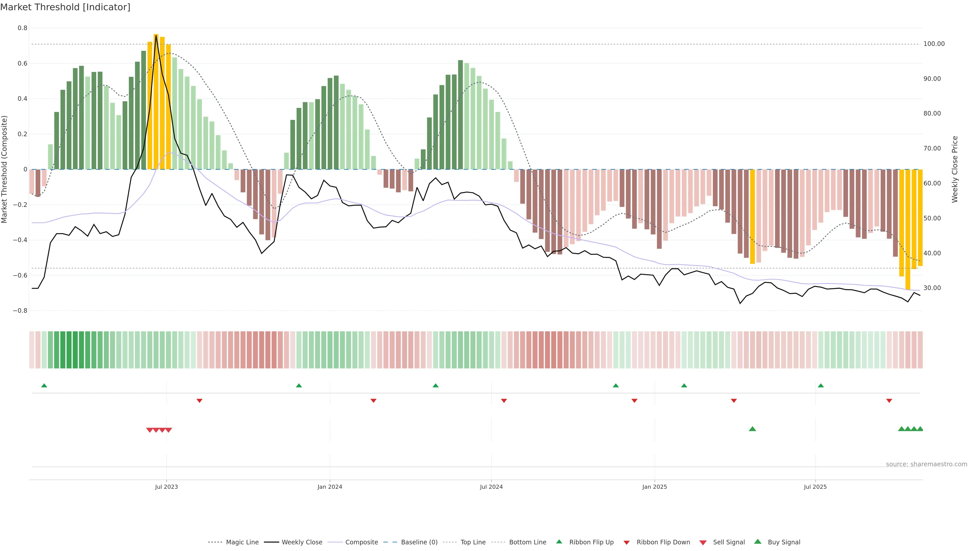980x551 pixels.
Task: Select the lone Buy Signal triangle before Jul 2025
Action: 752,429
